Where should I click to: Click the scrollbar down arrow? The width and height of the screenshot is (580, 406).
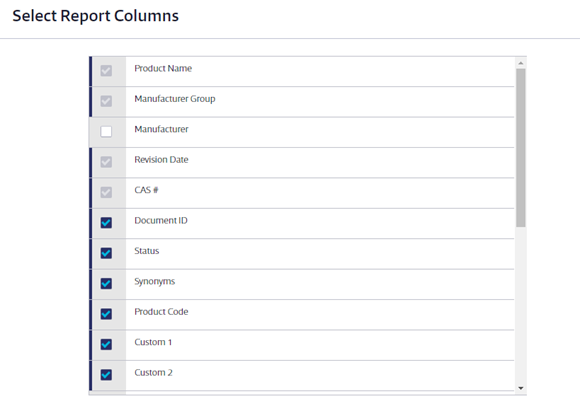tap(521, 388)
